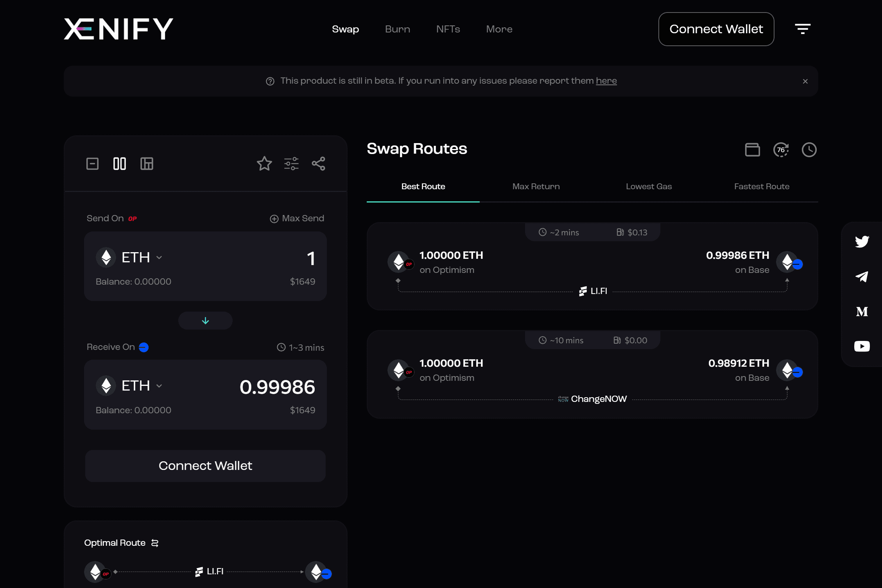The width and height of the screenshot is (882, 588).
Task: Click Max Send to use full balance
Action: point(297,218)
